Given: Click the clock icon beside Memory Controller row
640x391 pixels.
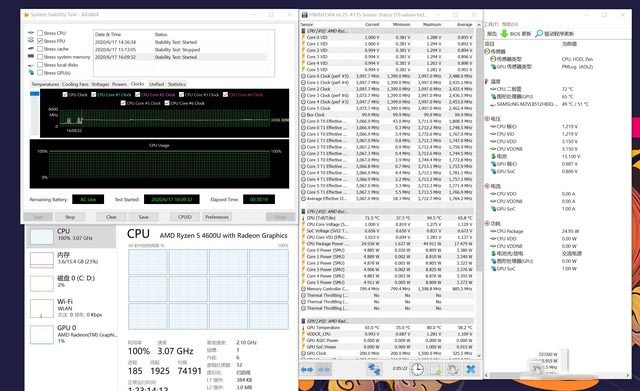Looking at the screenshot, I should click(x=303, y=289).
